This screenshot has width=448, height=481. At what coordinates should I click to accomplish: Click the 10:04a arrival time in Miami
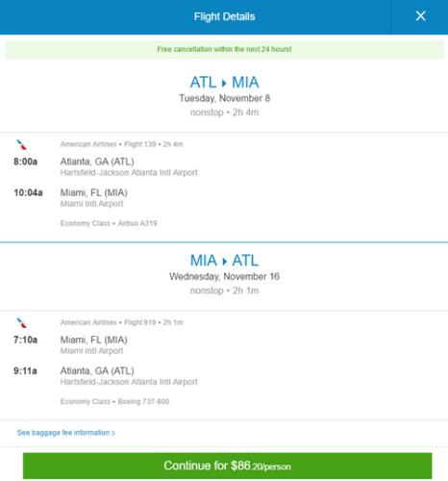coord(28,192)
